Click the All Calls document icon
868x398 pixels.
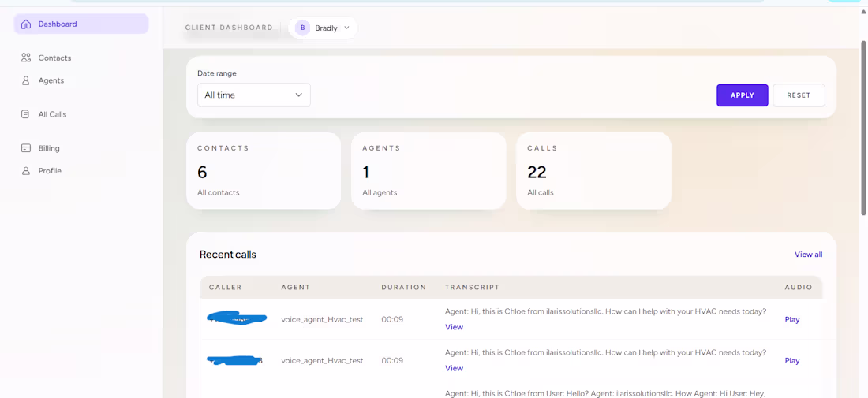(25, 114)
